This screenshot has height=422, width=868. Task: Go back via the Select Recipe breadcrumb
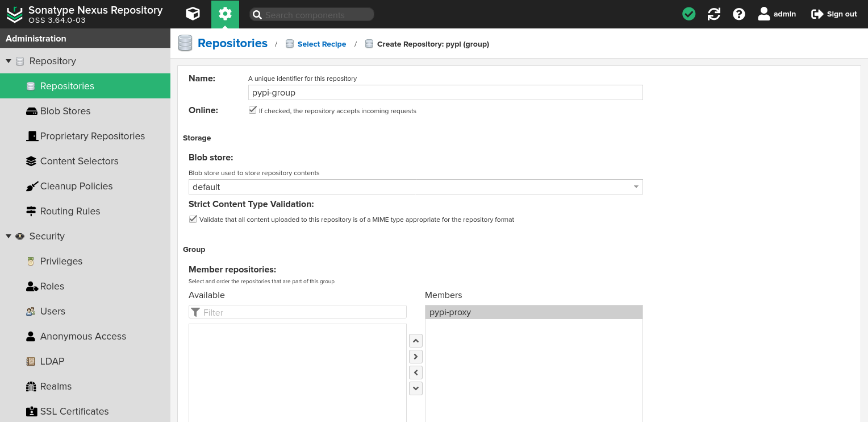click(x=322, y=44)
